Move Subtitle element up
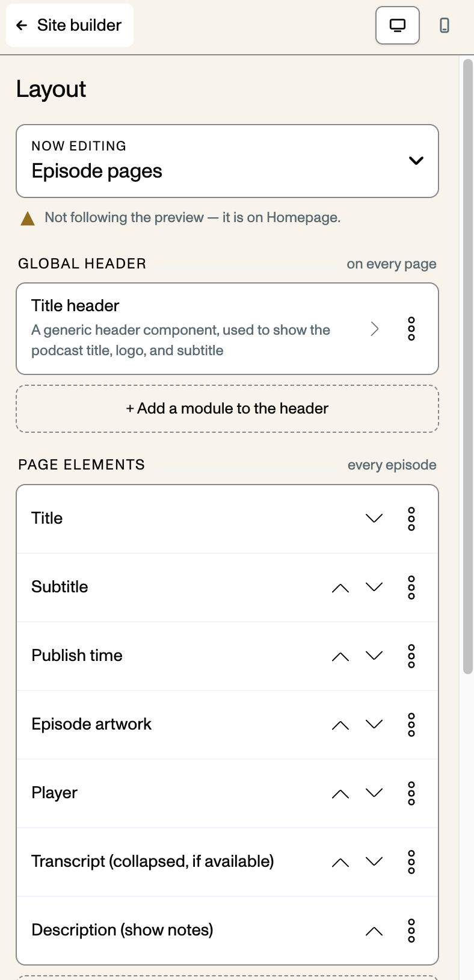The image size is (474, 980). (x=340, y=588)
